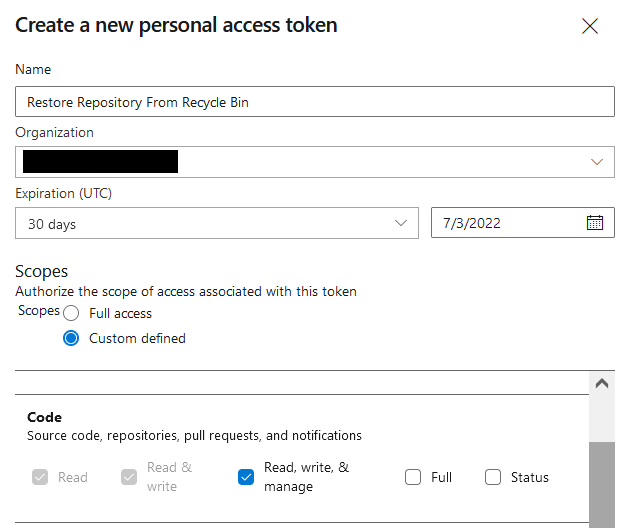Close the personal access token dialog
The image size is (621, 528).
590,27
